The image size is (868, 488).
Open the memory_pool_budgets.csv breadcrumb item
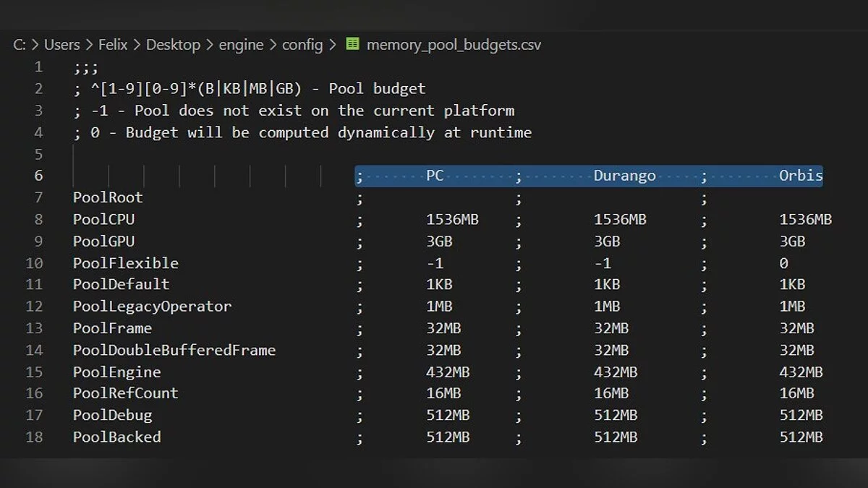coord(454,45)
